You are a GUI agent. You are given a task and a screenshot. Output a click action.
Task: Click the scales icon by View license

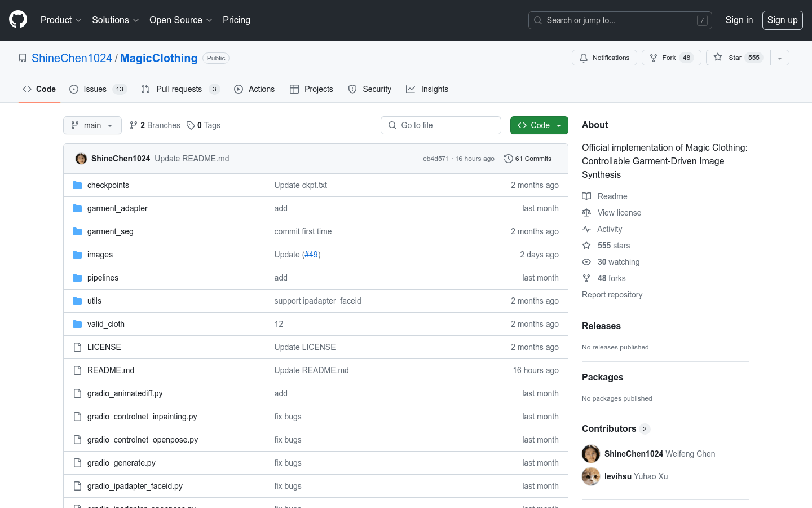586,213
